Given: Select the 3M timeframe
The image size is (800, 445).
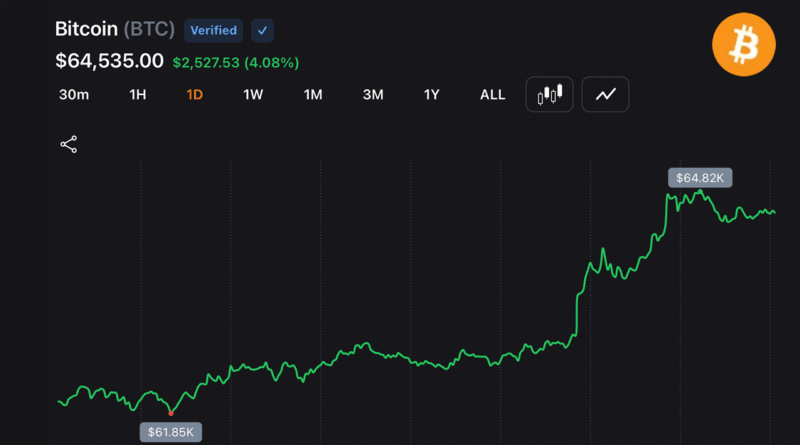Looking at the screenshot, I should (373, 94).
